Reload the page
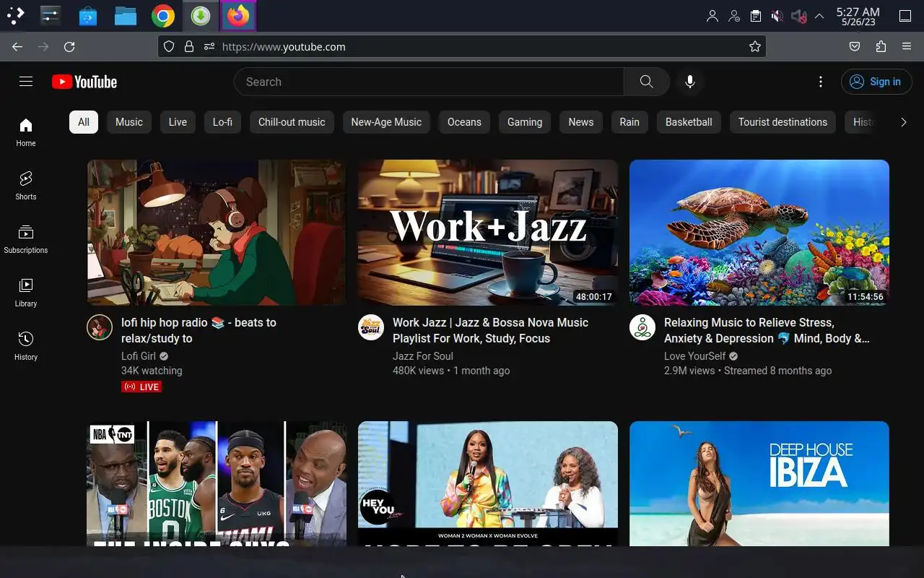The image size is (924, 578). (x=69, y=46)
